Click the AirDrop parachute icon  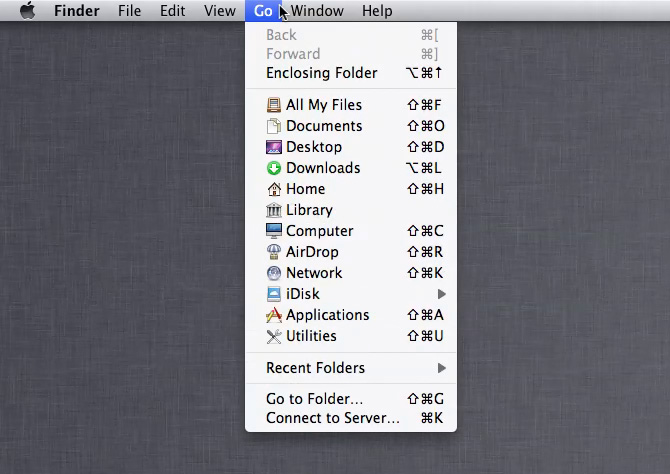pos(273,252)
